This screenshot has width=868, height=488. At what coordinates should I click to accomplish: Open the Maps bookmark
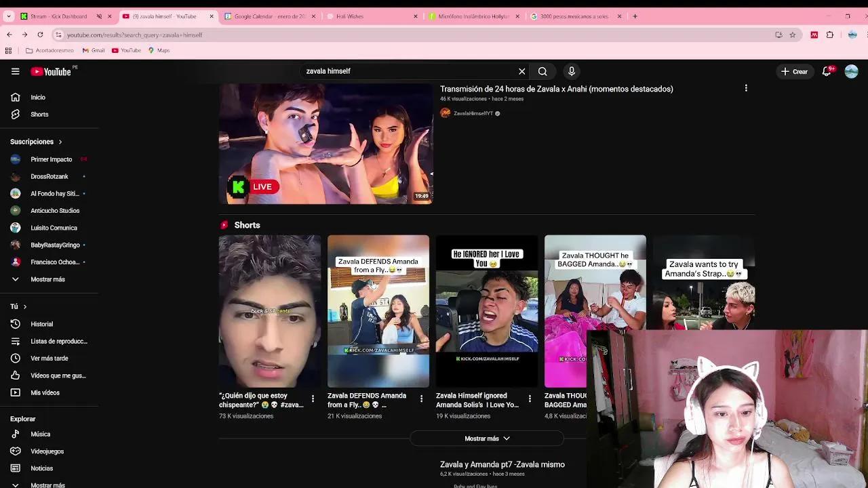[159, 50]
